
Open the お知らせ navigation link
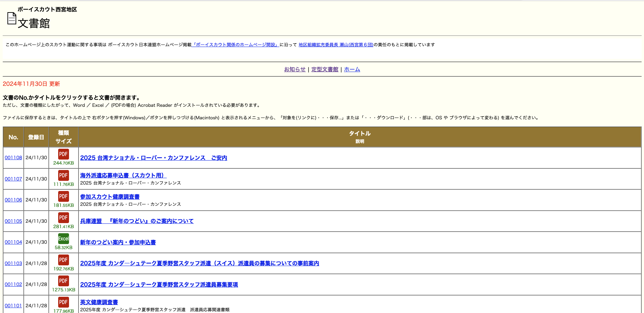pos(295,69)
